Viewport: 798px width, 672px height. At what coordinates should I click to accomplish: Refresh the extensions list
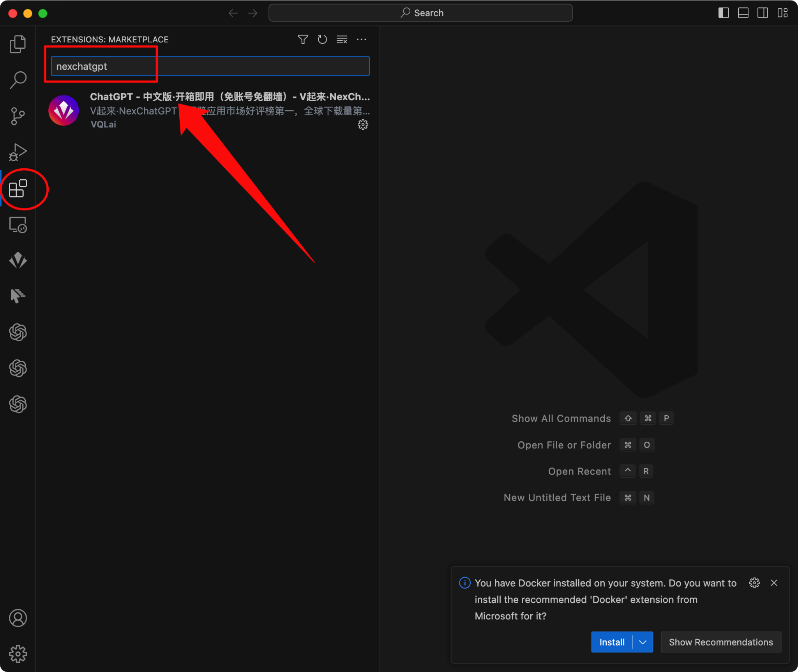pyautogui.click(x=322, y=39)
